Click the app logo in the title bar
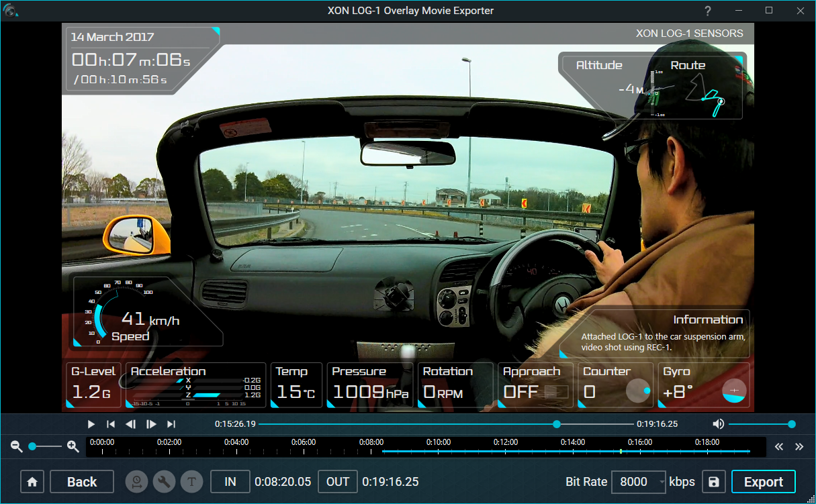The width and height of the screenshot is (816, 504). pyautogui.click(x=11, y=10)
